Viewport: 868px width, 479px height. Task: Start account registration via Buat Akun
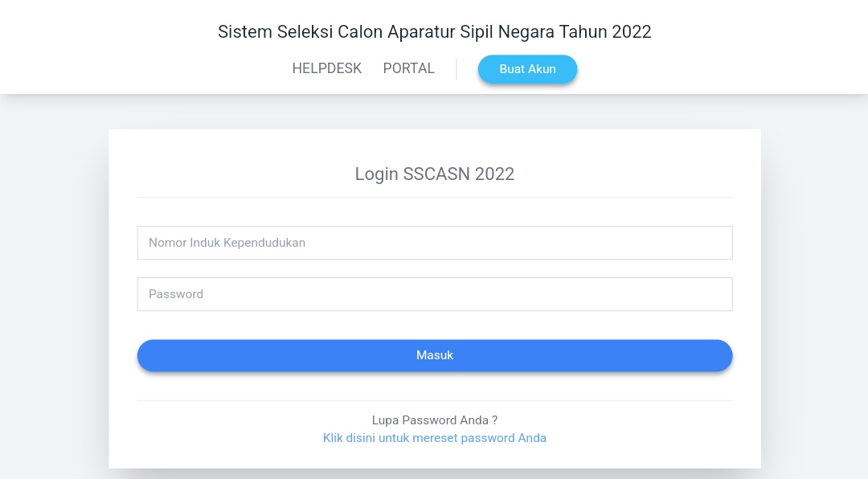527,69
